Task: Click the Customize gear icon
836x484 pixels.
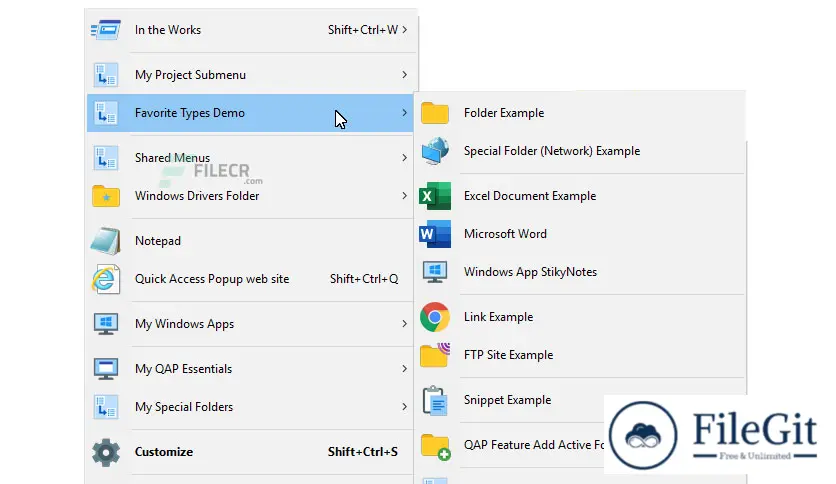Action: point(106,452)
